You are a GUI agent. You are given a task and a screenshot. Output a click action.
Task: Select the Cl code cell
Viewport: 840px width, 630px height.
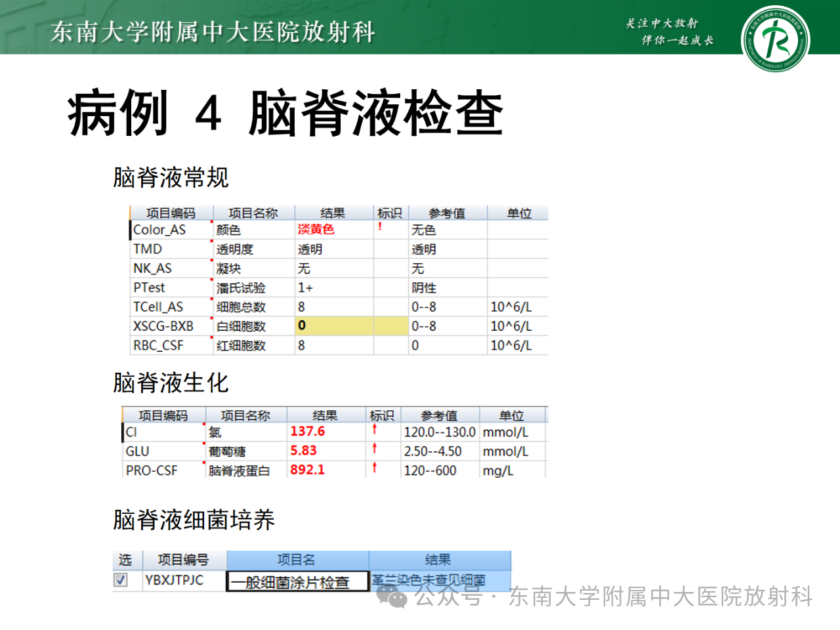coord(163,432)
